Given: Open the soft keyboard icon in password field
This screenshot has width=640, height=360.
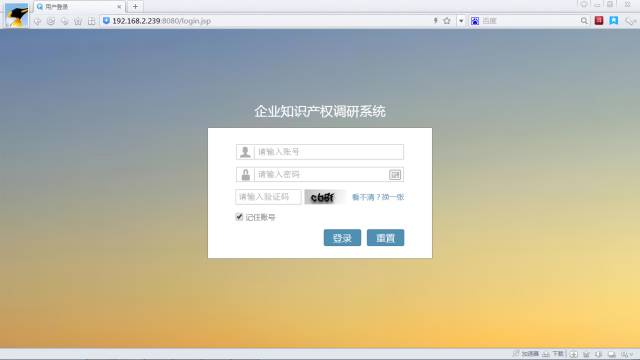Looking at the screenshot, I should coord(395,175).
